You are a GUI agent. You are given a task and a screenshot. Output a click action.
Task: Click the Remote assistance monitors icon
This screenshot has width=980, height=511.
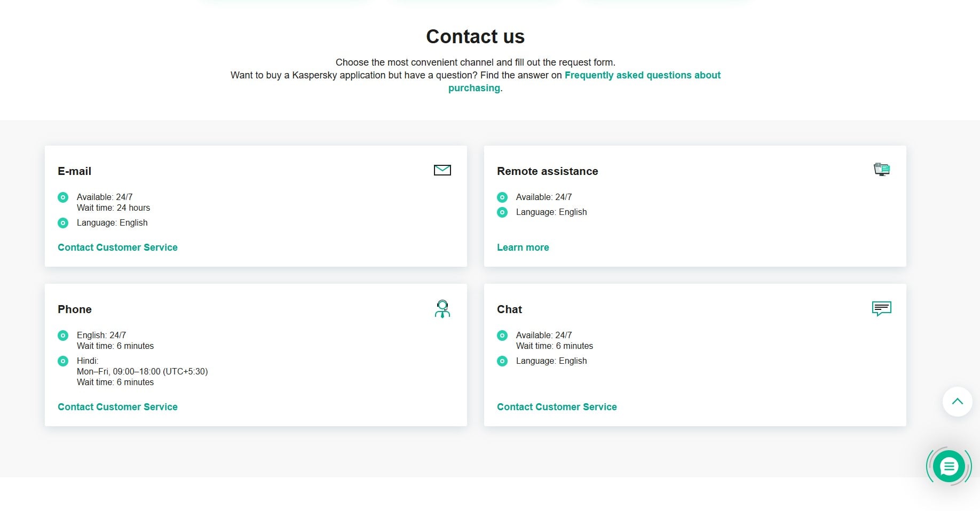point(881,169)
